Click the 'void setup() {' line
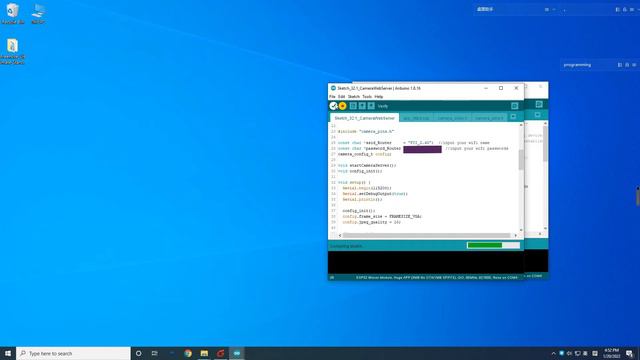 coord(354,182)
